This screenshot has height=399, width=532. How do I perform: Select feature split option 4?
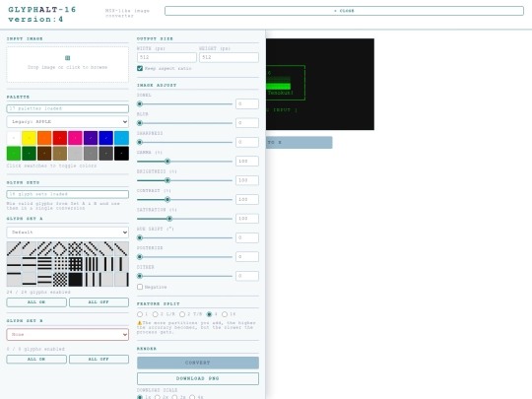pos(209,314)
